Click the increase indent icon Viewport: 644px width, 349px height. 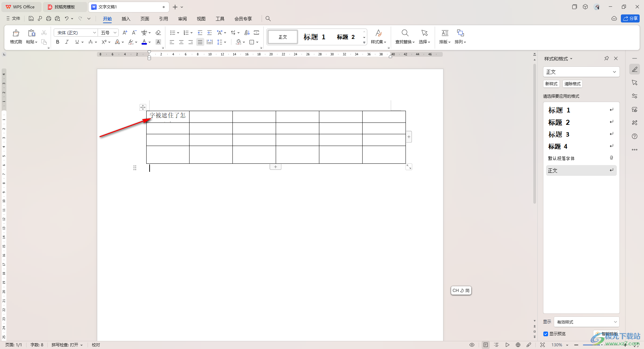coord(209,33)
